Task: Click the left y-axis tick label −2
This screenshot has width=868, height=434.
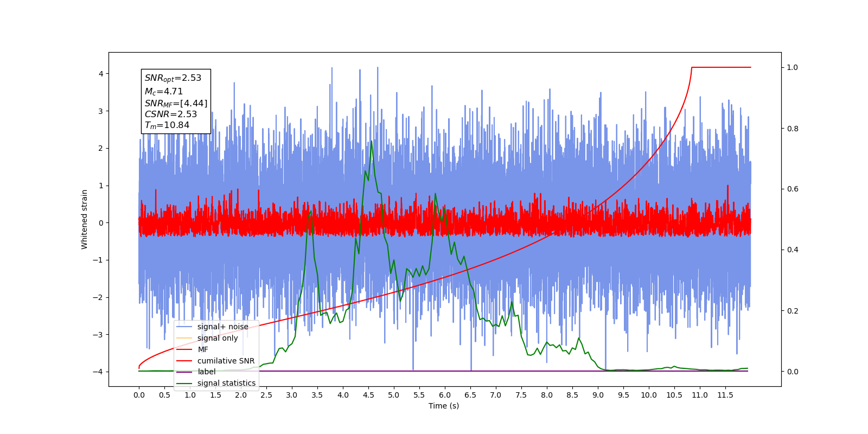Action: tap(98, 297)
